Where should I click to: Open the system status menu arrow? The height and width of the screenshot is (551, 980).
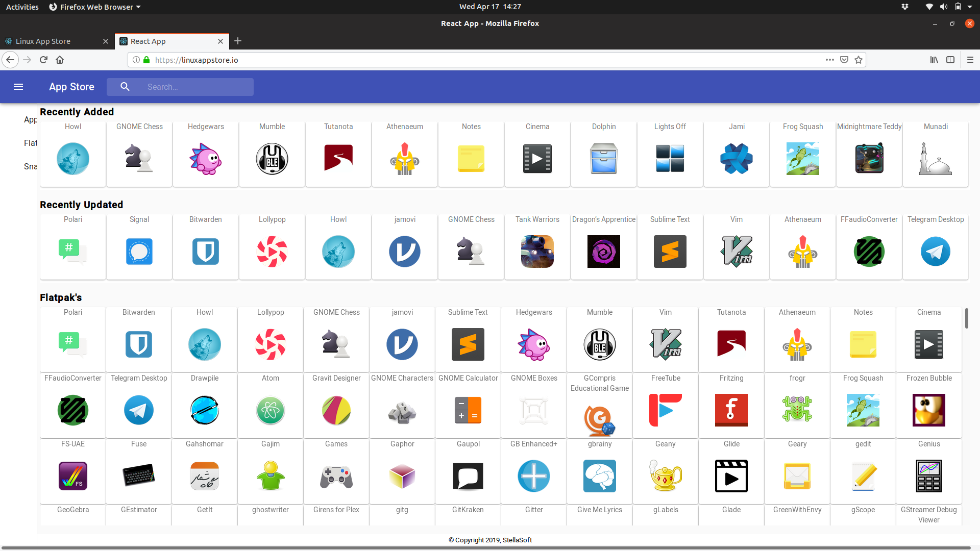(970, 7)
